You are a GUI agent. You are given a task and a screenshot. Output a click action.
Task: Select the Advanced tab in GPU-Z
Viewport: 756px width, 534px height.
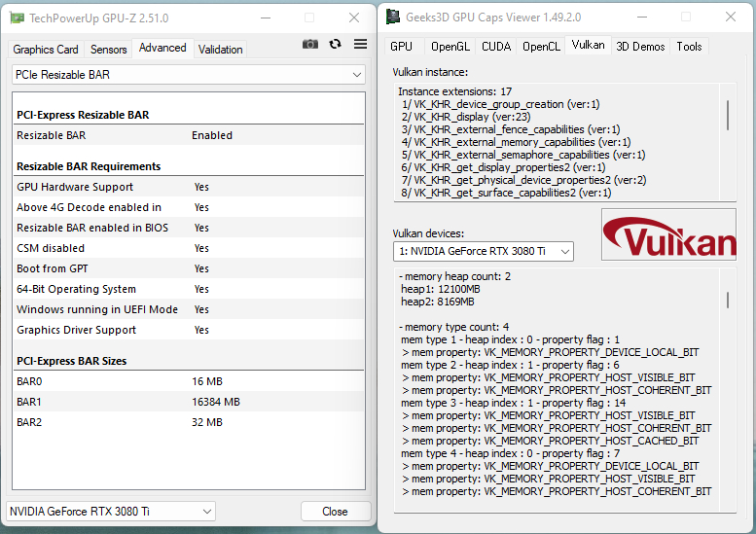pyautogui.click(x=162, y=48)
